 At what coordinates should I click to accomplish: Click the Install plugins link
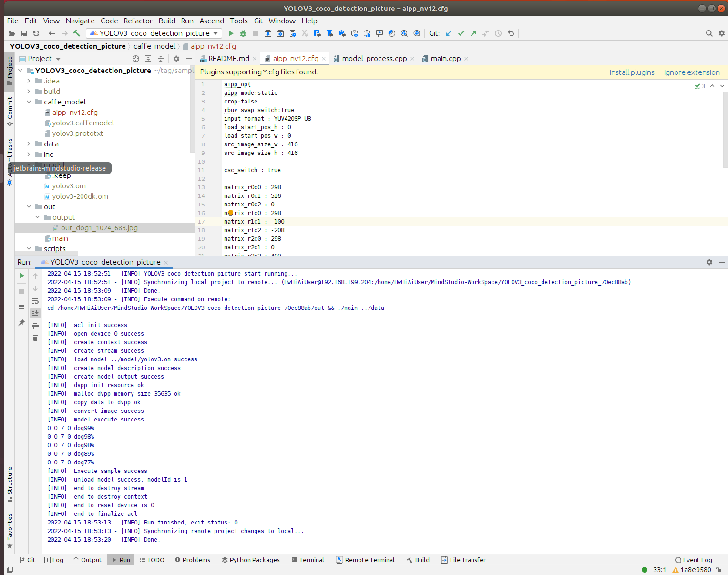point(632,72)
